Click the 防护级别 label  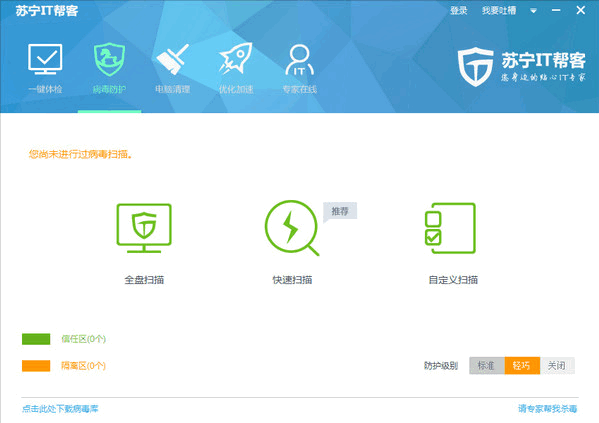[441, 366]
